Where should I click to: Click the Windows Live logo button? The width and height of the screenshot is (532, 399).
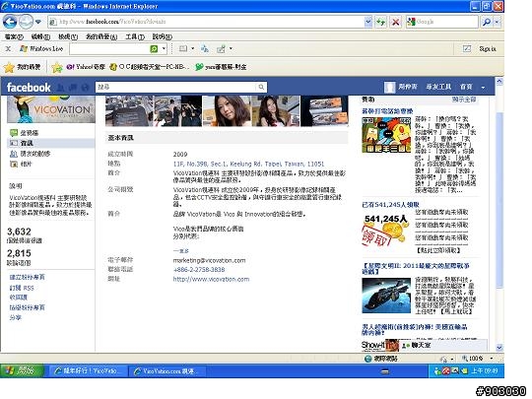[x=41, y=49]
